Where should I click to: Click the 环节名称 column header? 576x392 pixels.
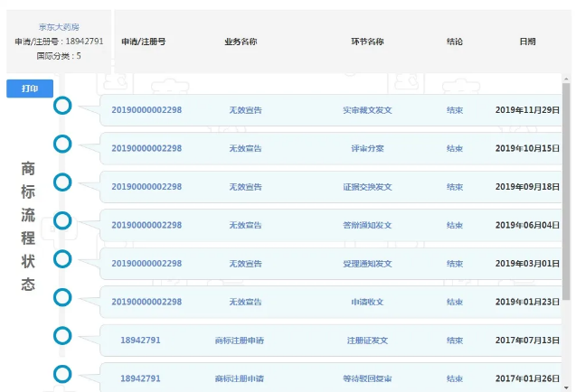(x=367, y=42)
